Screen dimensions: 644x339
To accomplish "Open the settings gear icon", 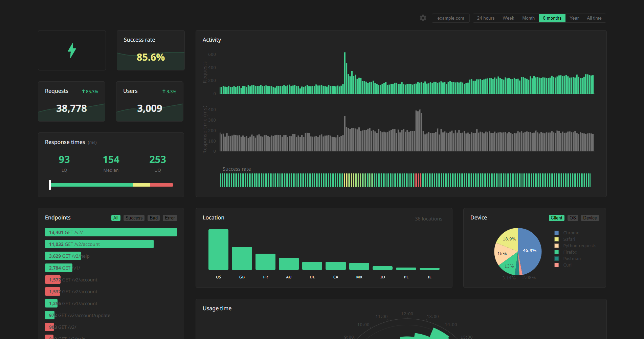I will (x=423, y=18).
